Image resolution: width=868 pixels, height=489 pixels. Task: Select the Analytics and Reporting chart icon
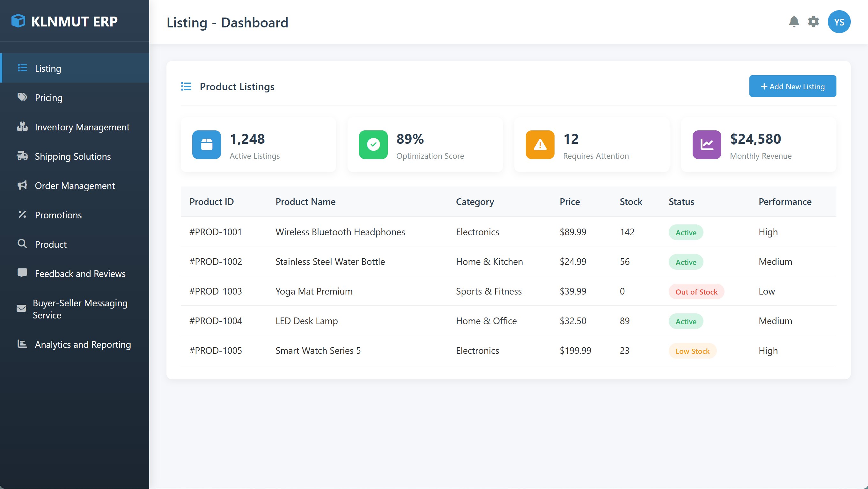click(22, 344)
